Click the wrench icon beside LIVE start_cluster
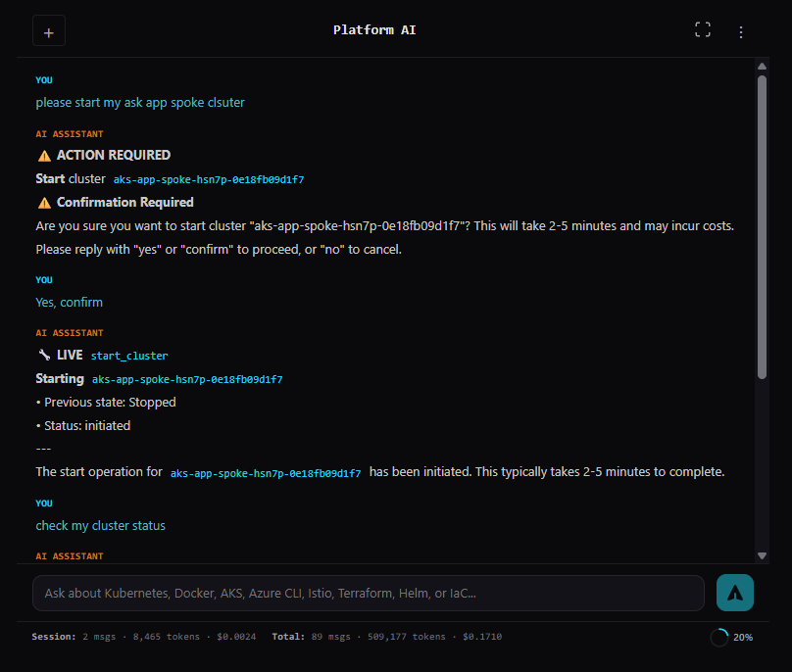 (44, 355)
